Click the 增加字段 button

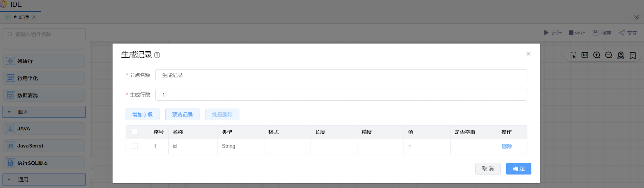coord(142,114)
